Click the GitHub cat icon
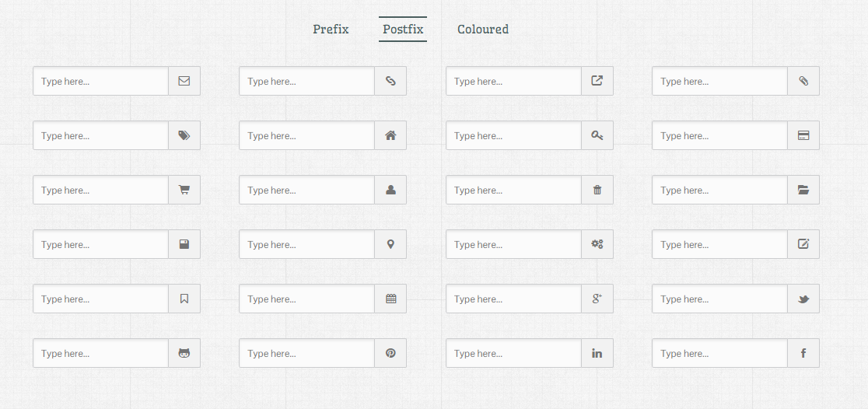868x409 pixels. pyautogui.click(x=184, y=353)
